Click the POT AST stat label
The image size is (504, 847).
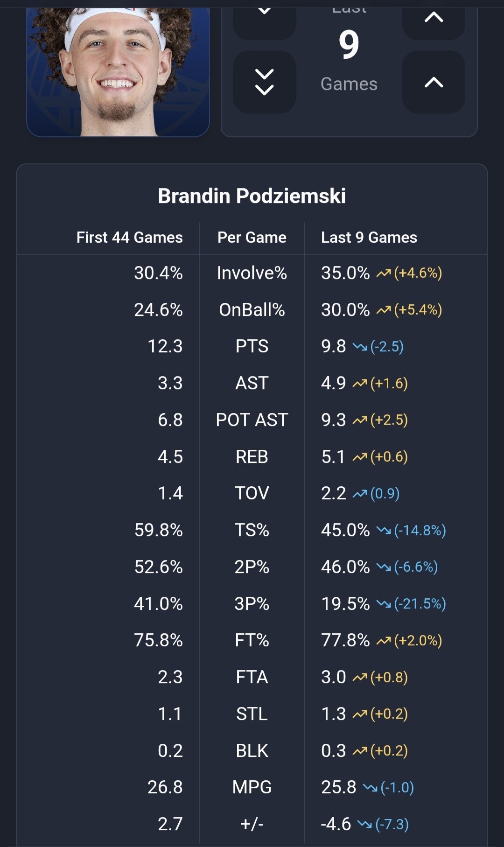click(252, 420)
